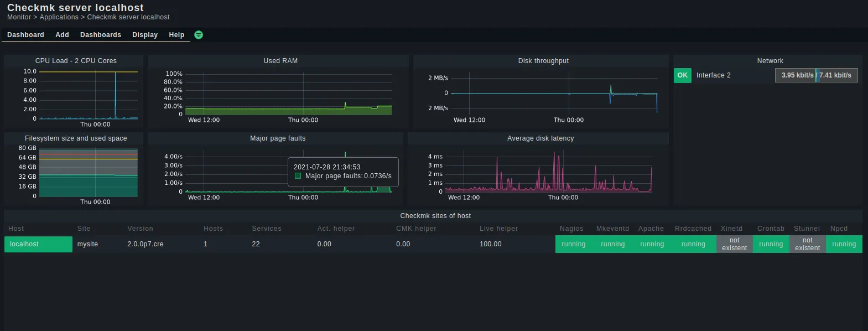Click the Disk throughput graph area
868x331 pixels.
point(555,94)
